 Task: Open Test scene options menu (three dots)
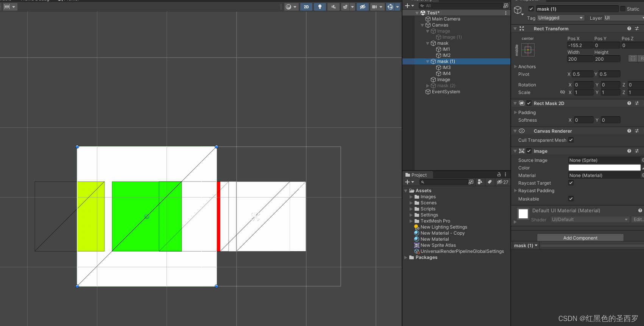tap(506, 13)
